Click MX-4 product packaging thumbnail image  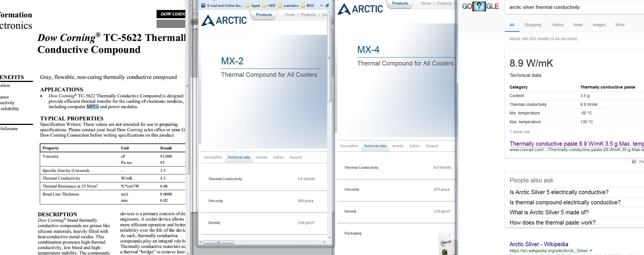(447, 243)
